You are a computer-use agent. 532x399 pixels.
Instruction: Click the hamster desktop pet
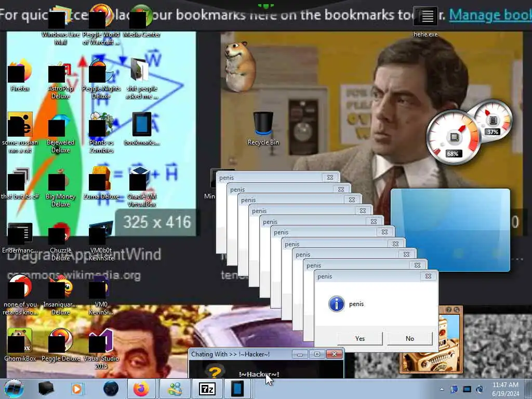pos(240,66)
